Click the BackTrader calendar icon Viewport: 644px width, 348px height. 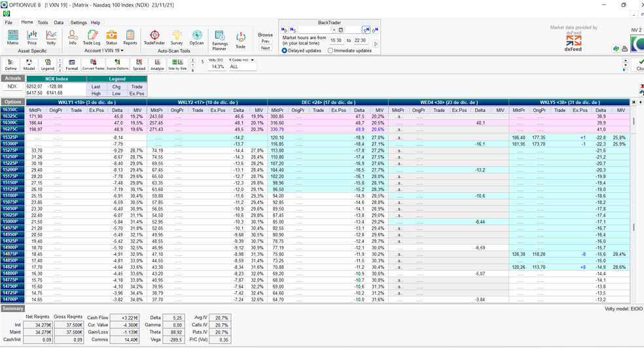341,30
